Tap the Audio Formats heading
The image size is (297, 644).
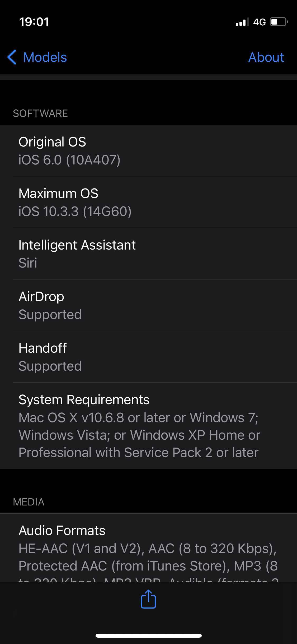tap(62, 531)
